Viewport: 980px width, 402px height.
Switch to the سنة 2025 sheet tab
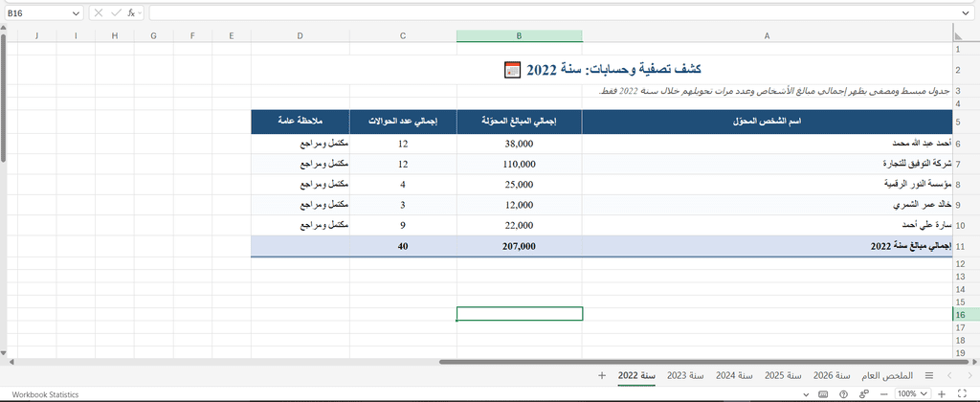783,375
